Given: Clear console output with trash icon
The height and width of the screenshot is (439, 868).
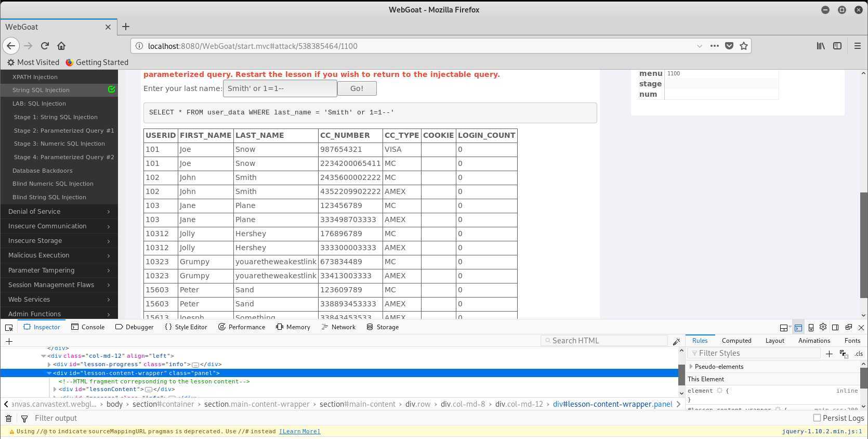Looking at the screenshot, I should tap(9, 418).
